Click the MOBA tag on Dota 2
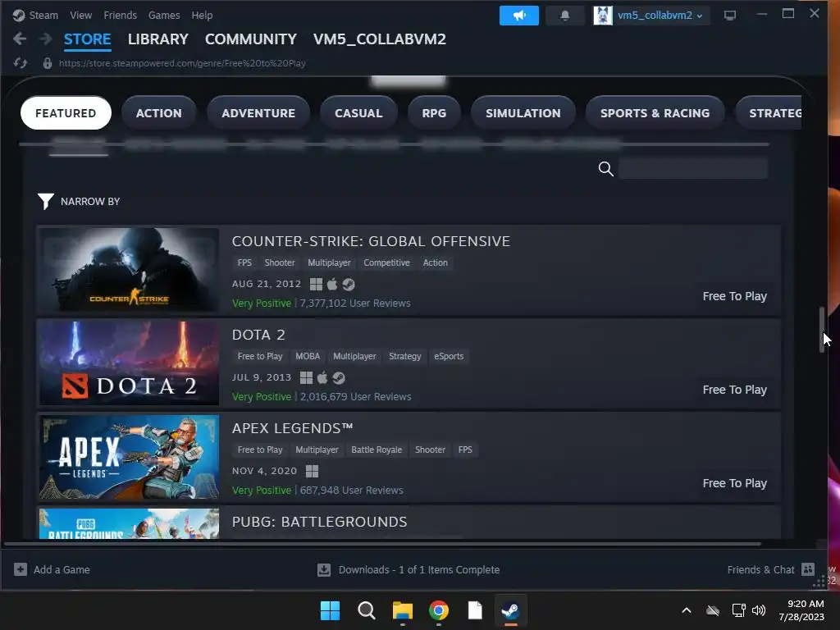The height and width of the screenshot is (630, 840). [308, 356]
